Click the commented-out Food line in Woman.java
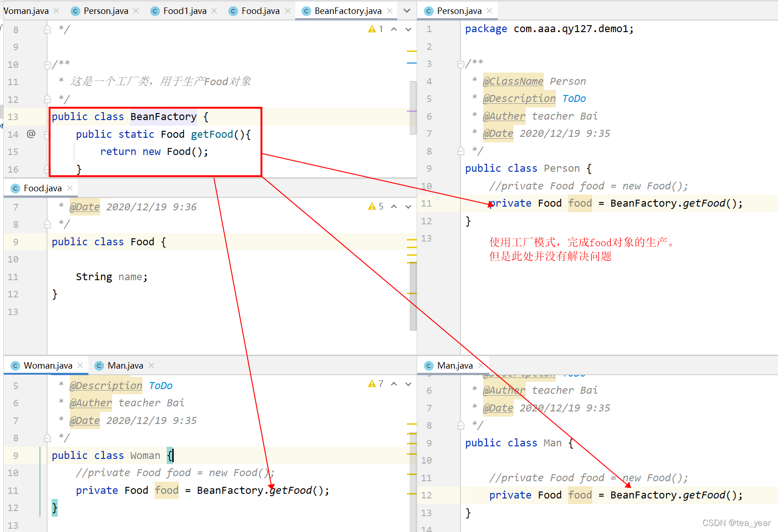Viewport: 778px width, 532px height. coord(175,472)
